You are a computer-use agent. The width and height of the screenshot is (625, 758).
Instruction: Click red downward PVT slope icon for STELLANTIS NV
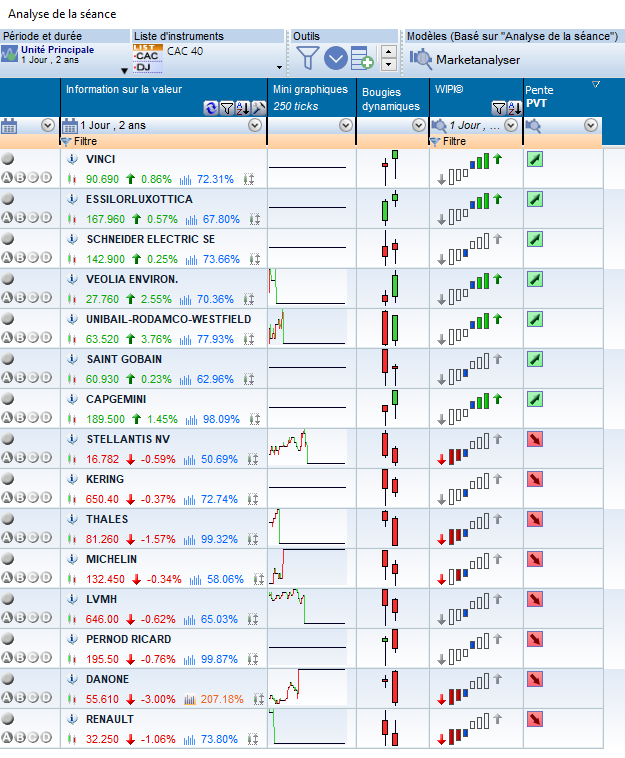[535, 439]
